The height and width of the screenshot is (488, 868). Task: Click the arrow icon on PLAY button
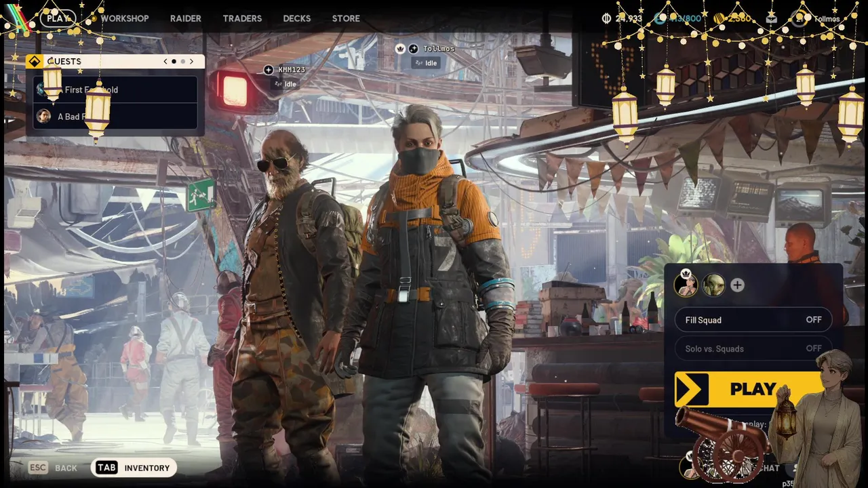click(x=691, y=390)
